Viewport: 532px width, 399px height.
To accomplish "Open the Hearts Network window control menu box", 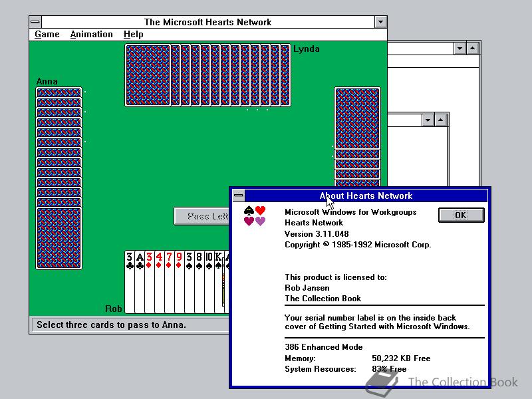I will 35,22.
